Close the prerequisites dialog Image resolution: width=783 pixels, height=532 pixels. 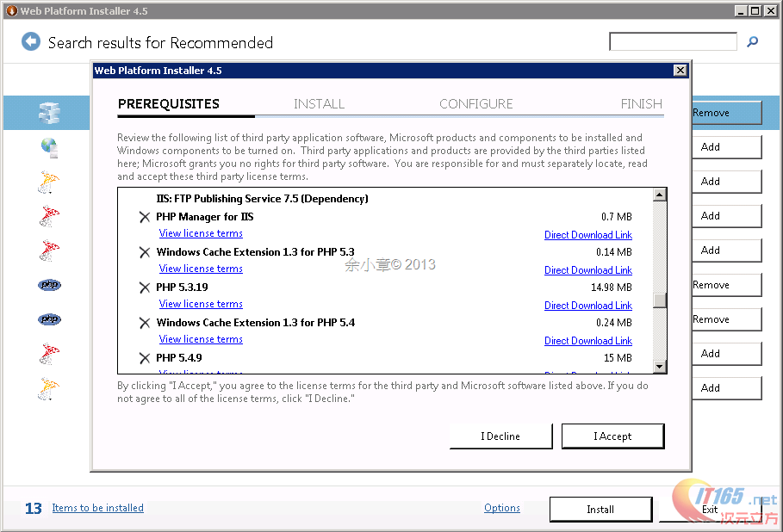click(680, 71)
